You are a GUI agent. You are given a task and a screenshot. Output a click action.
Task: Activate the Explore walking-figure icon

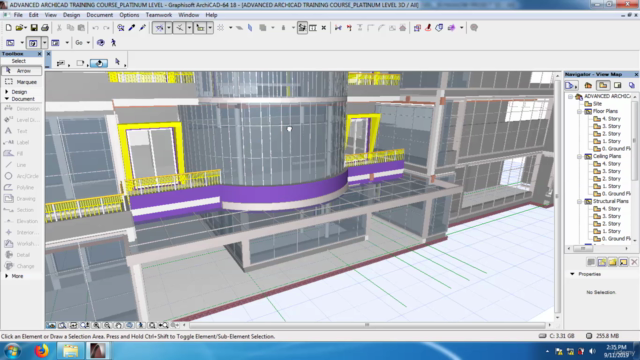click(x=113, y=42)
